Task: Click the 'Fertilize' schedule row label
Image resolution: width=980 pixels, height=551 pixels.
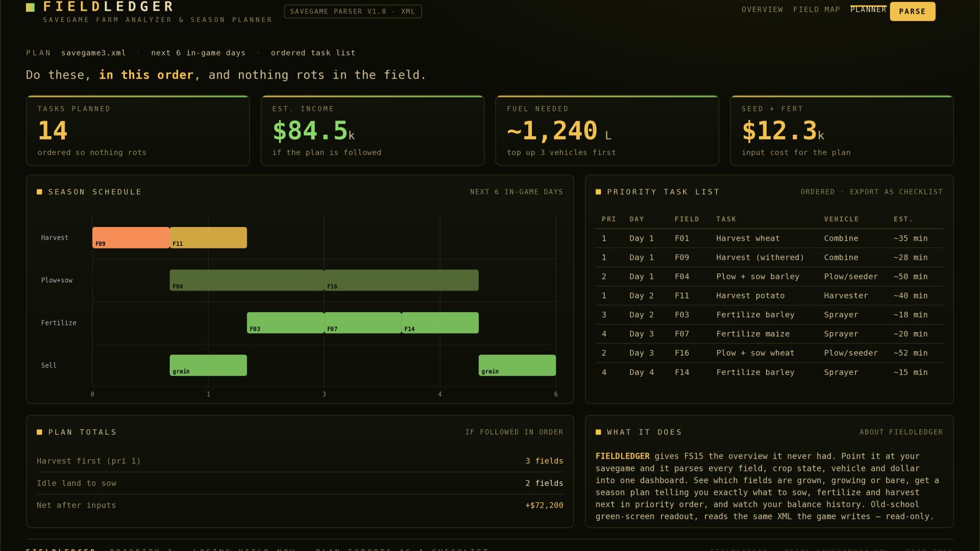Action: (x=59, y=323)
